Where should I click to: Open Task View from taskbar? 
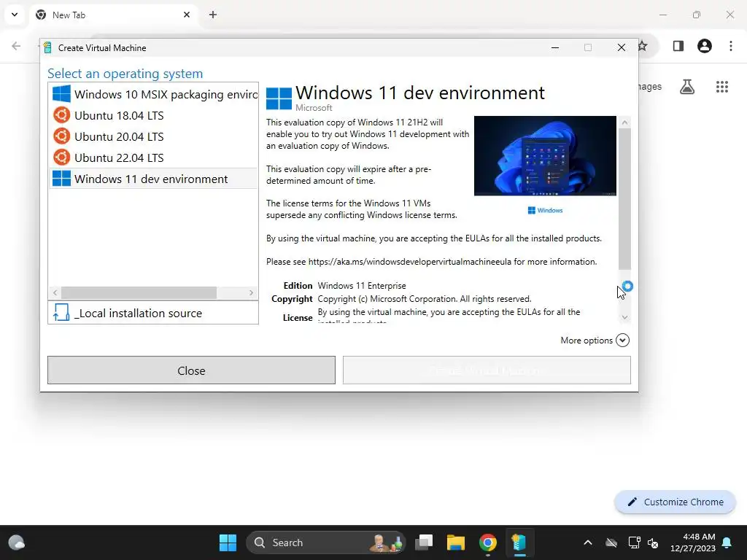(x=424, y=542)
